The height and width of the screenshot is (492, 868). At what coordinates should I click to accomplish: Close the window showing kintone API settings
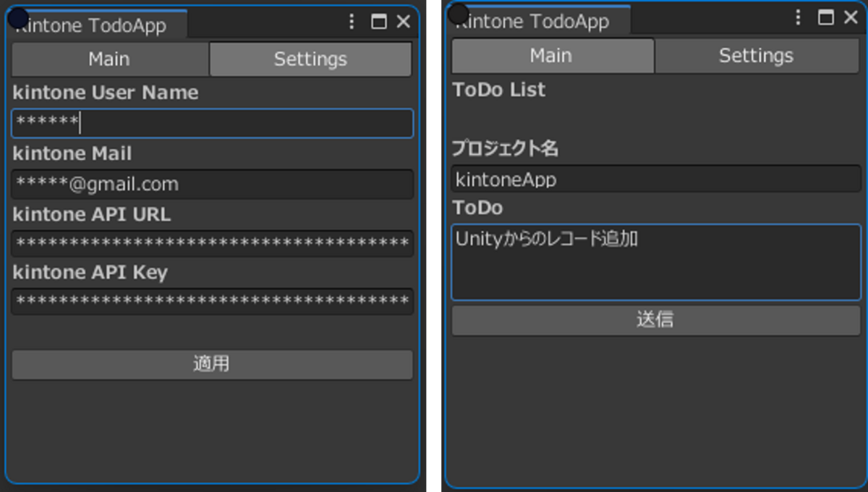[404, 22]
